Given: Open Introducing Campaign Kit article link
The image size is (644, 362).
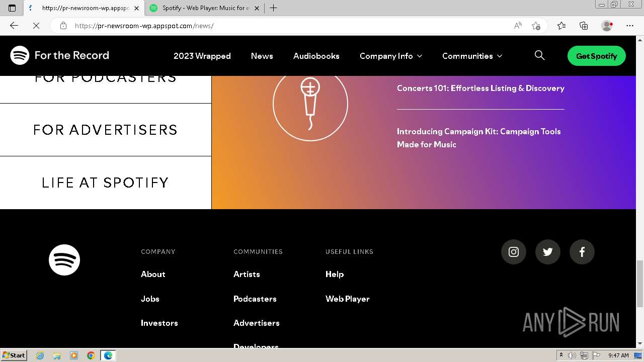Looking at the screenshot, I should (478, 138).
